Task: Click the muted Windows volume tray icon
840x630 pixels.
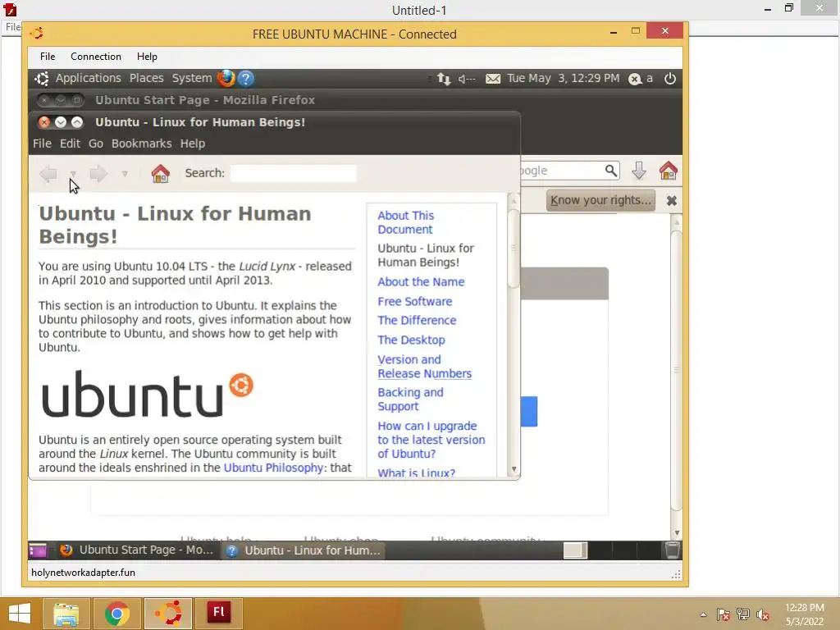Action: click(x=763, y=614)
